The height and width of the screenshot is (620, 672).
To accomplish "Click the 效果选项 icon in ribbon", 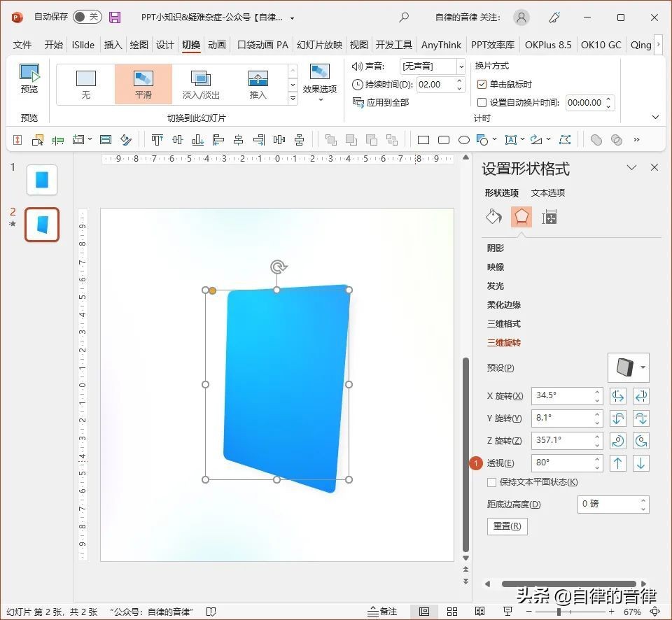I will 320,79.
